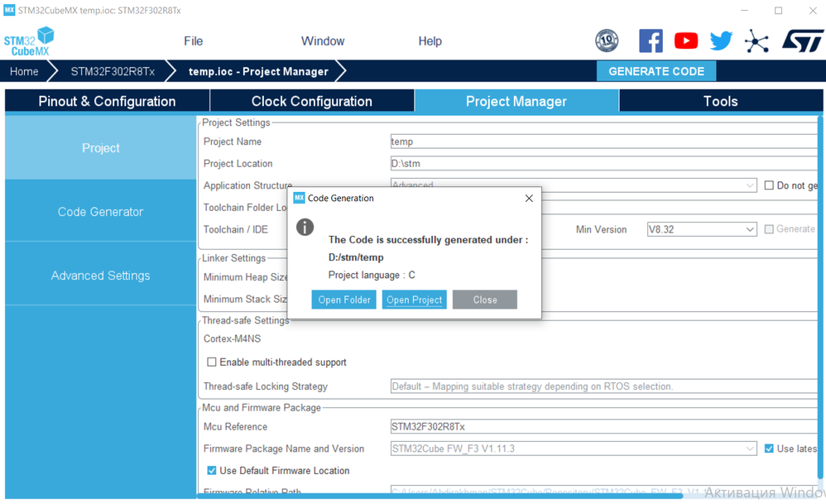Click the STM32CubeMX logo icon

point(30,41)
